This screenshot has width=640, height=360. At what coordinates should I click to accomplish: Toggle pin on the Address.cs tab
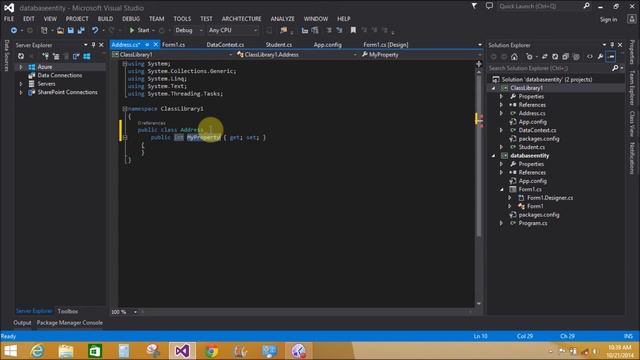click(x=147, y=44)
